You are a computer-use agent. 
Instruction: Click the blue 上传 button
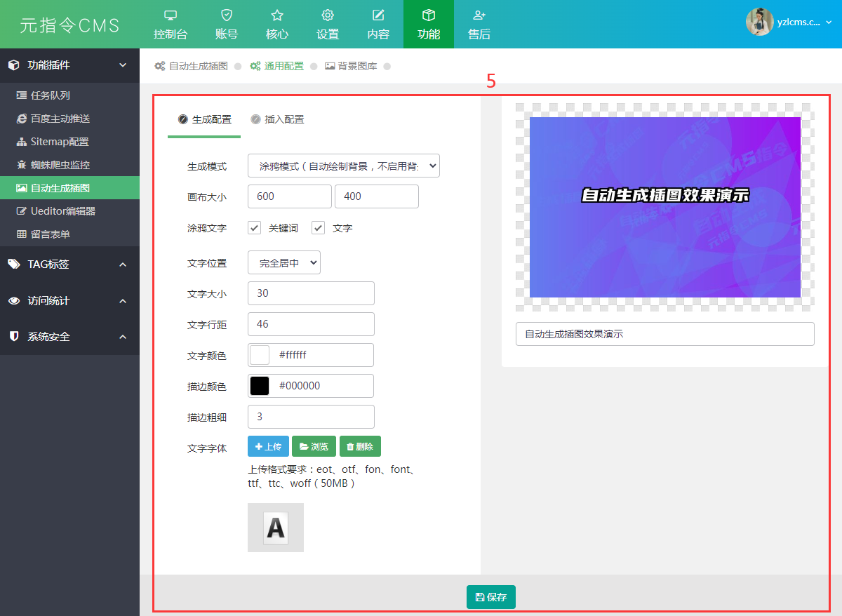pos(268,446)
